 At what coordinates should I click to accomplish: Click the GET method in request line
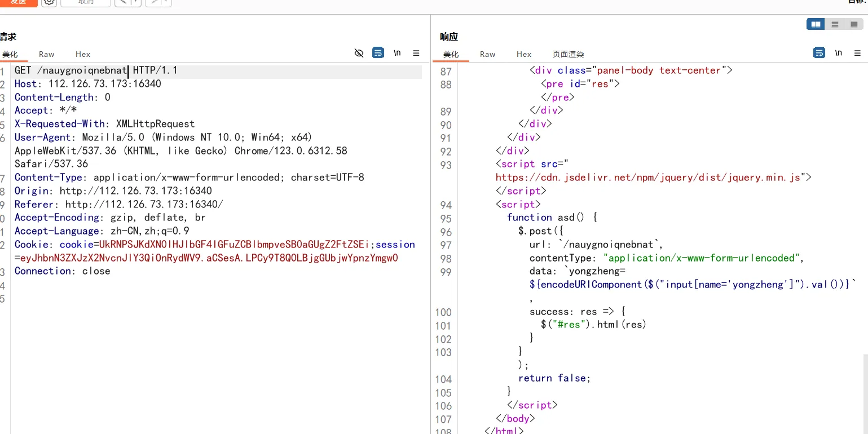(x=23, y=70)
